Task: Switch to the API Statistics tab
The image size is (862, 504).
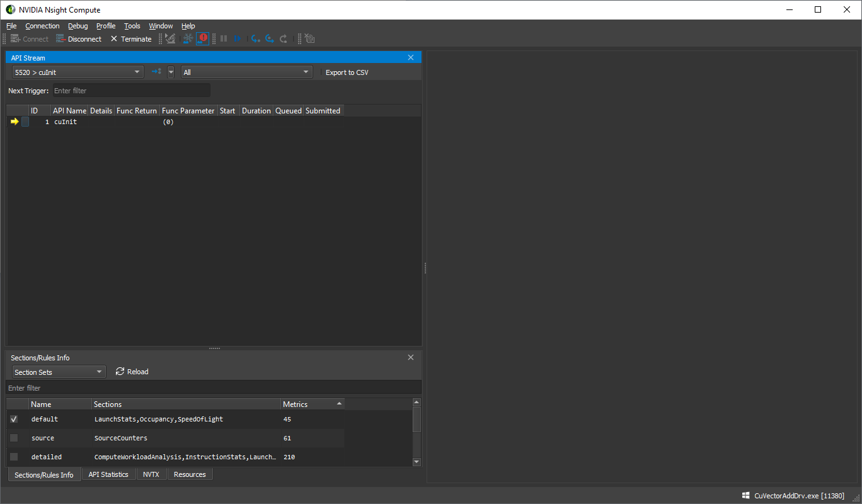Action: pyautogui.click(x=108, y=474)
